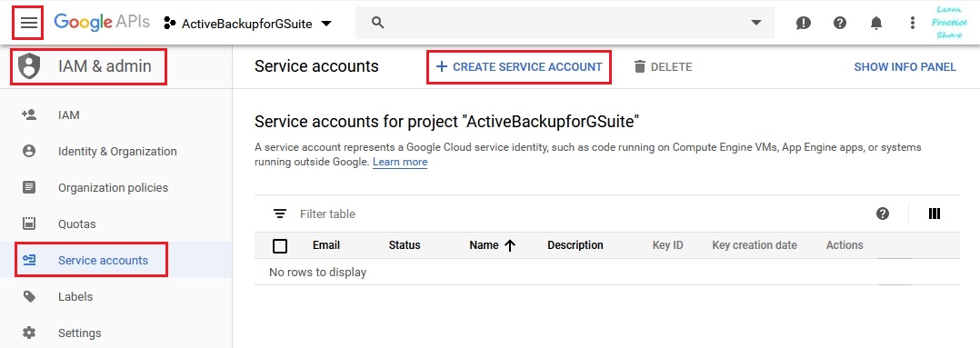
Task: Click the alert feedback icon in header
Action: pos(803,23)
